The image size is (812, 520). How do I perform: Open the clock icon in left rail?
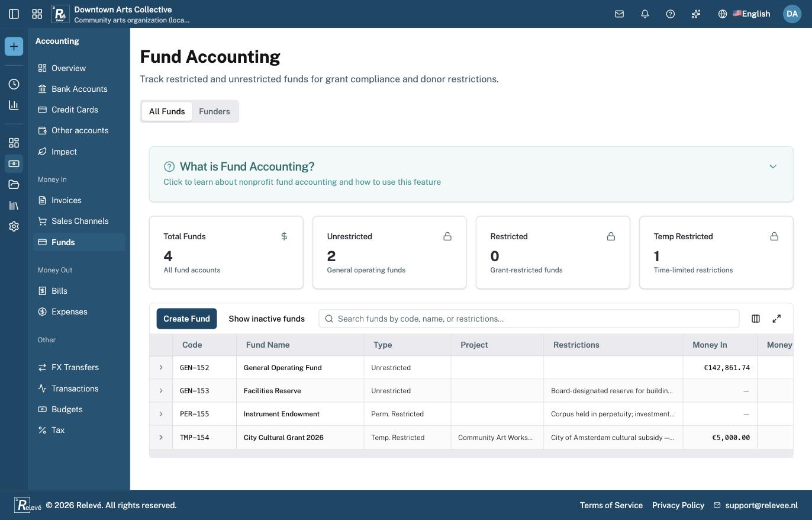pyautogui.click(x=14, y=84)
